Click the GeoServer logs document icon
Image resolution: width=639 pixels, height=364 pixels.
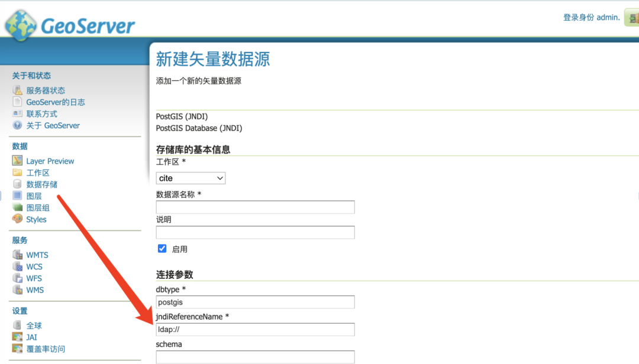point(17,102)
